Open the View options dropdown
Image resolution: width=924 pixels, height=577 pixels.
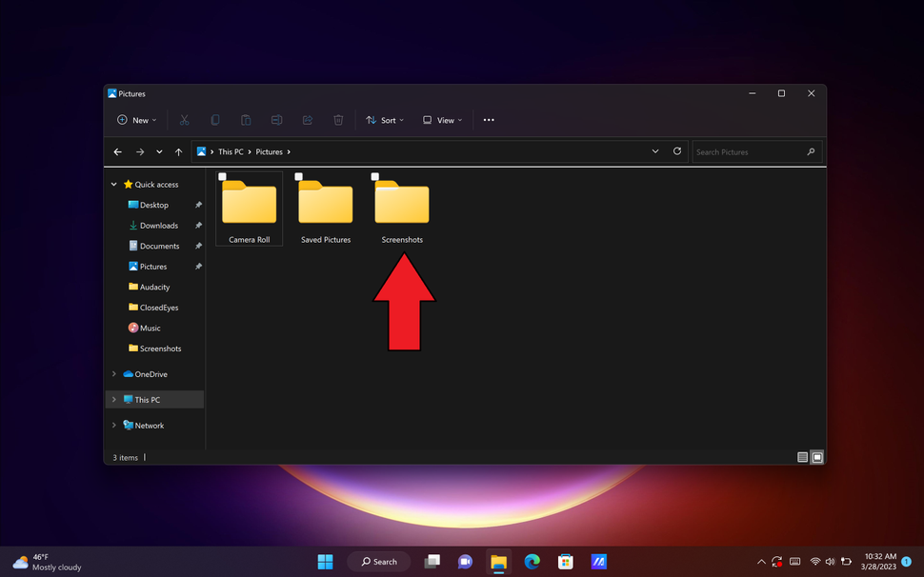pyautogui.click(x=442, y=120)
